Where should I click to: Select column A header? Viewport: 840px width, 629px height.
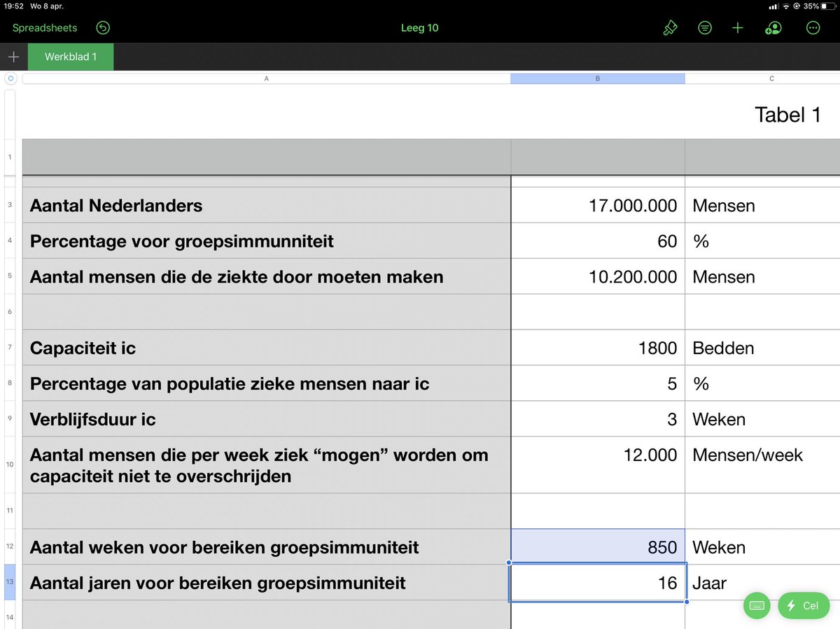[x=266, y=79]
